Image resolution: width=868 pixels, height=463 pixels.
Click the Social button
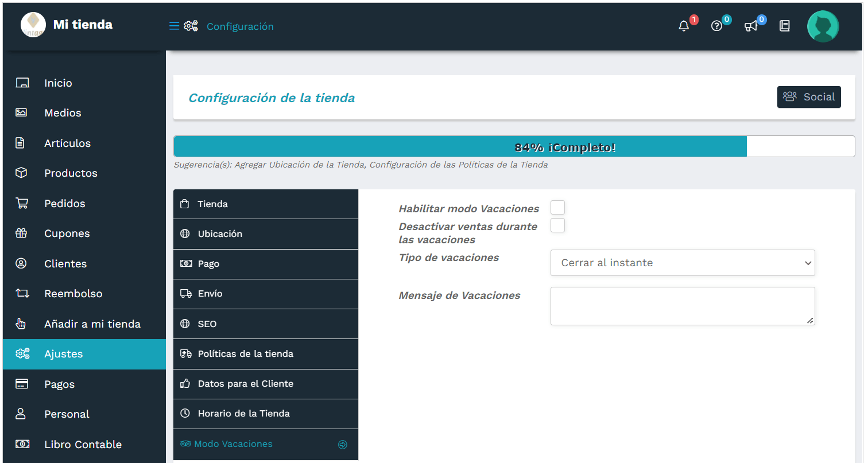809,96
